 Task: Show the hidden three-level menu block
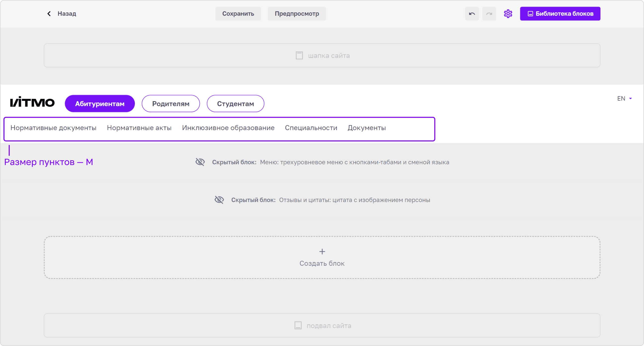click(200, 162)
